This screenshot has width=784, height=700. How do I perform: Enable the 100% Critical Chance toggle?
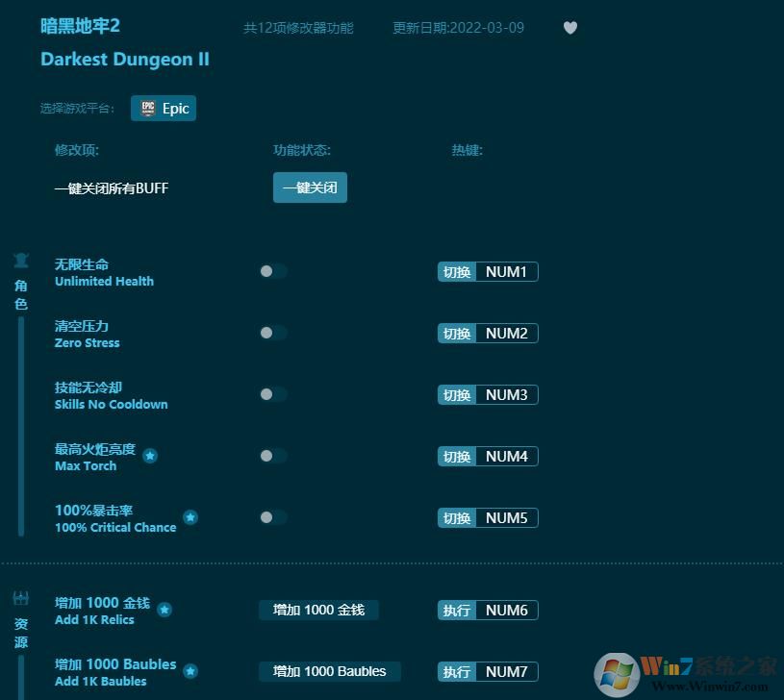click(x=270, y=517)
